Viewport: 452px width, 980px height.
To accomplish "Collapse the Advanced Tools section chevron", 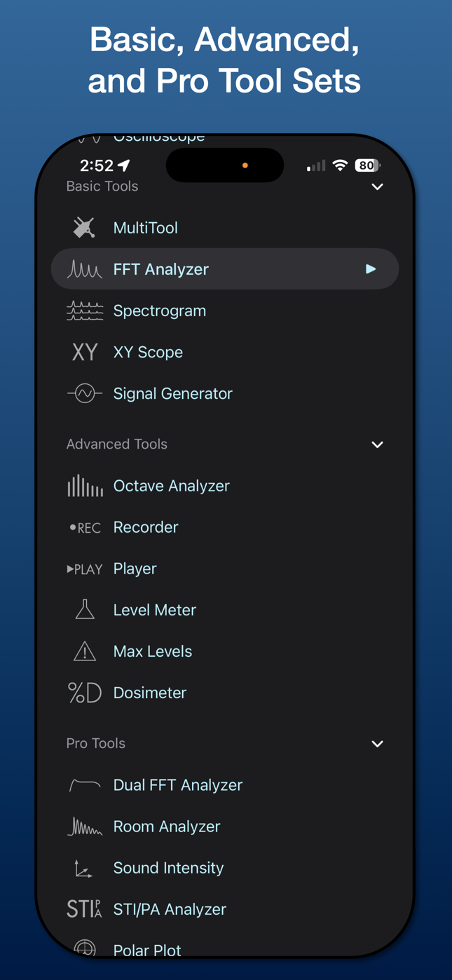I will 377,444.
